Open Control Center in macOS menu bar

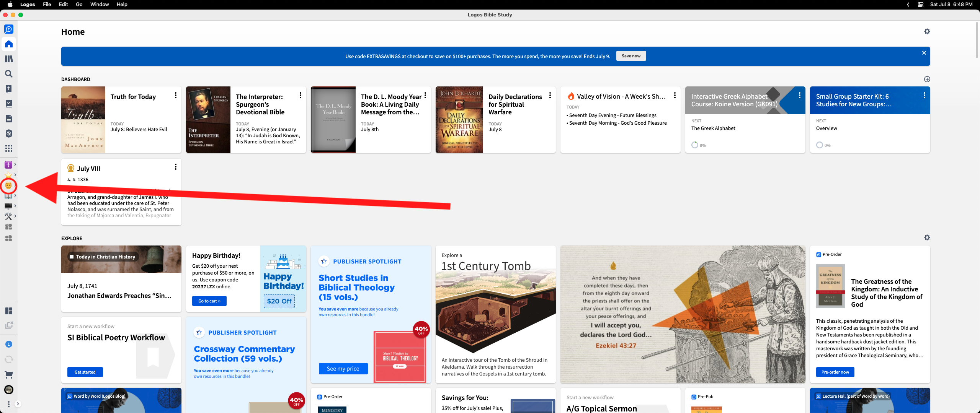[920, 5]
